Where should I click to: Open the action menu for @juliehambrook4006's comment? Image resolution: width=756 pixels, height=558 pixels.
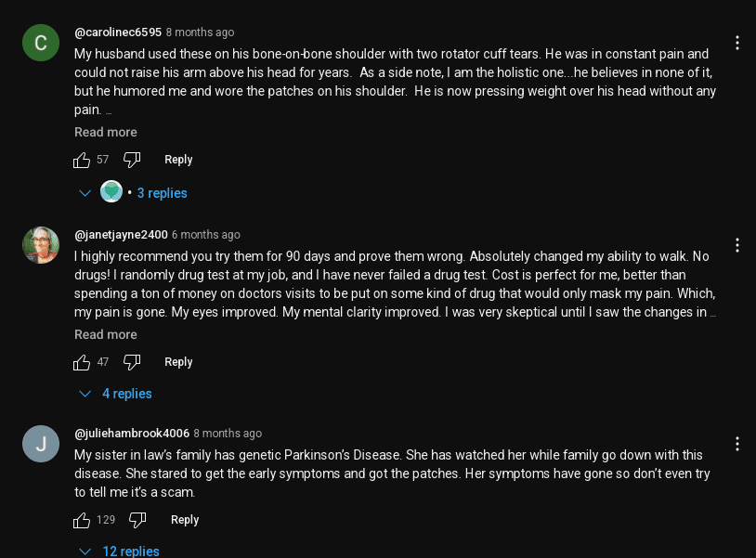(736, 444)
